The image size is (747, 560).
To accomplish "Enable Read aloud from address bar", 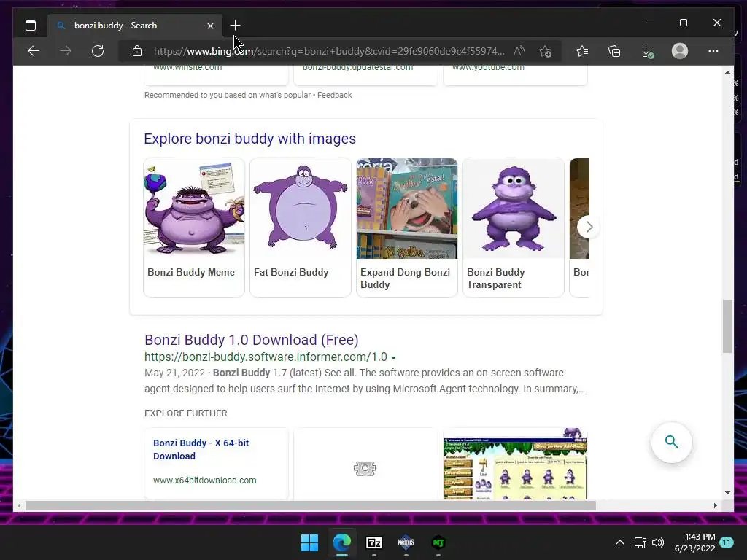I will (x=519, y=51).
